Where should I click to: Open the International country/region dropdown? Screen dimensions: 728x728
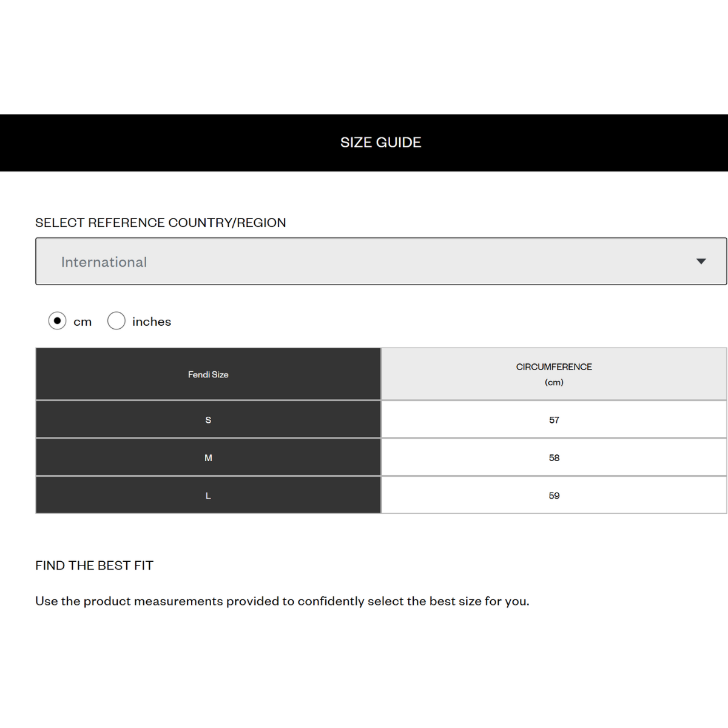[x=381, y=261]
